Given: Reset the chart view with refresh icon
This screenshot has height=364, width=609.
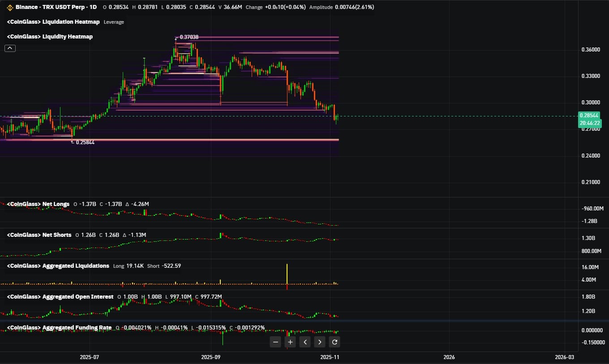Looking at the screenshot, I should [x=334, y=342].
